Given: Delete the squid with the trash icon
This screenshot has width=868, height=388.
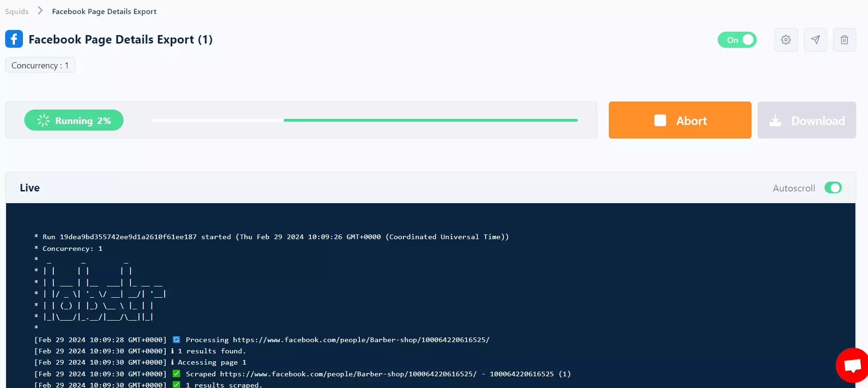Looking at the screenshot, I should pos(844,40).
